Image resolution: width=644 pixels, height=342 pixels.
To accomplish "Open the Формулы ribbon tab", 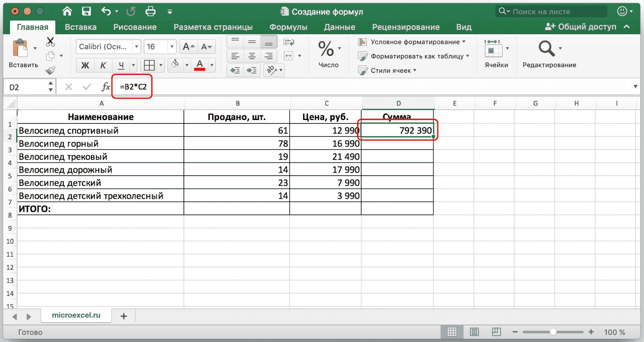I will click(x=288, y=27).
